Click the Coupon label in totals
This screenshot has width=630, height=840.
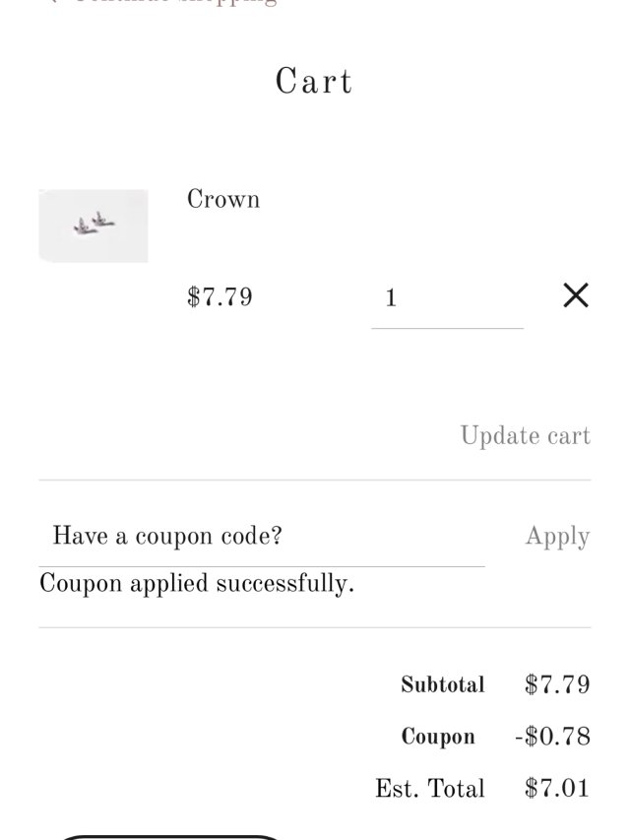point(438,737)
